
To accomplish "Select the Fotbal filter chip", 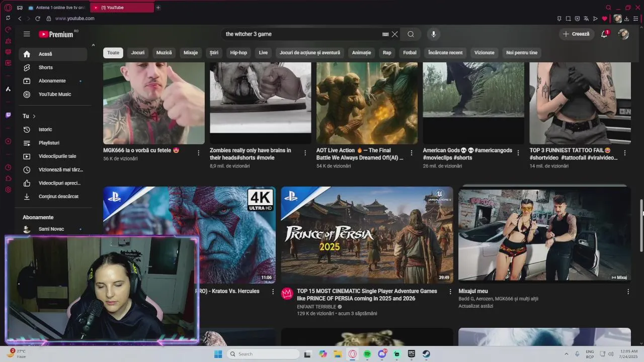I will click(410, 53).
